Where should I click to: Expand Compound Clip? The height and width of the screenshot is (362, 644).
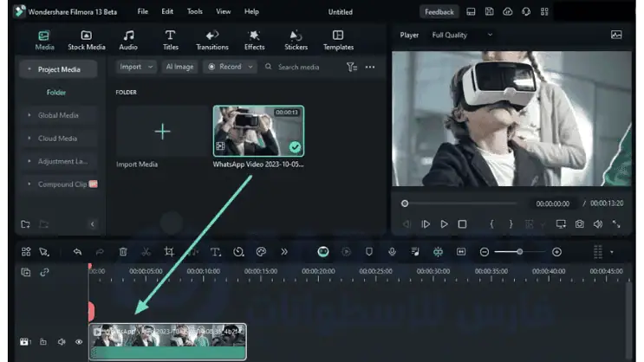(29, 184)
